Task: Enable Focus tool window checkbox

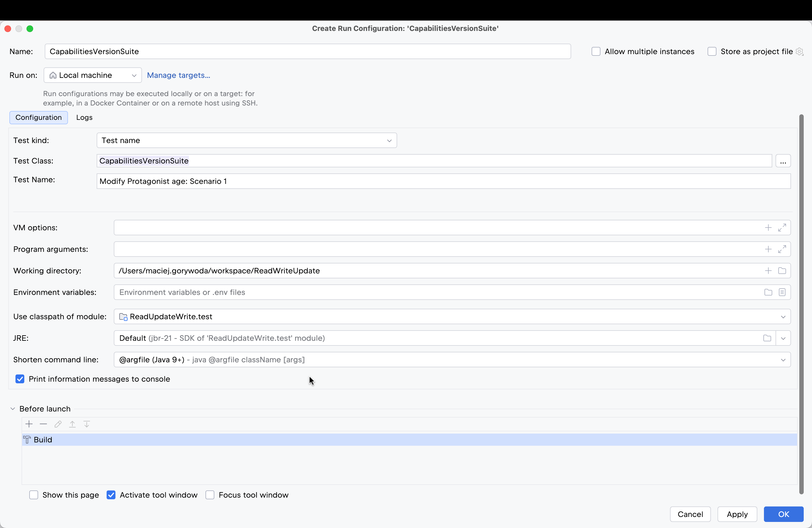Action: pyautogui.click(x=210, y=495)
